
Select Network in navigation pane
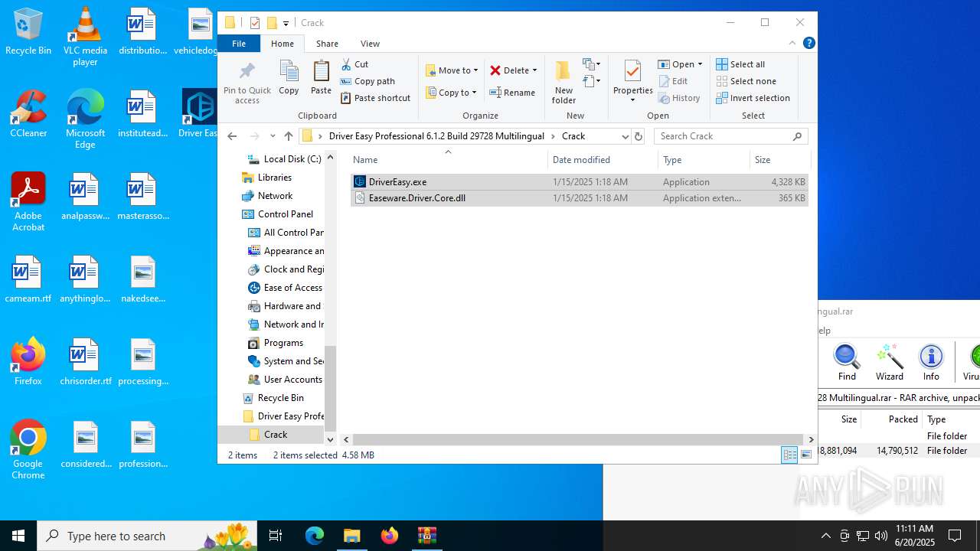(x=266, y=196)
